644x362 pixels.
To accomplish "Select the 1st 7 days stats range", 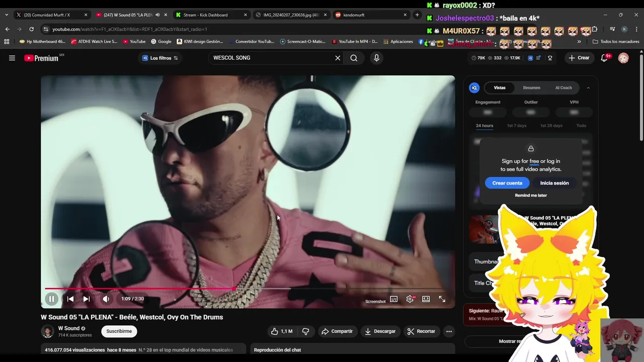I will click(x=517, y=126).
